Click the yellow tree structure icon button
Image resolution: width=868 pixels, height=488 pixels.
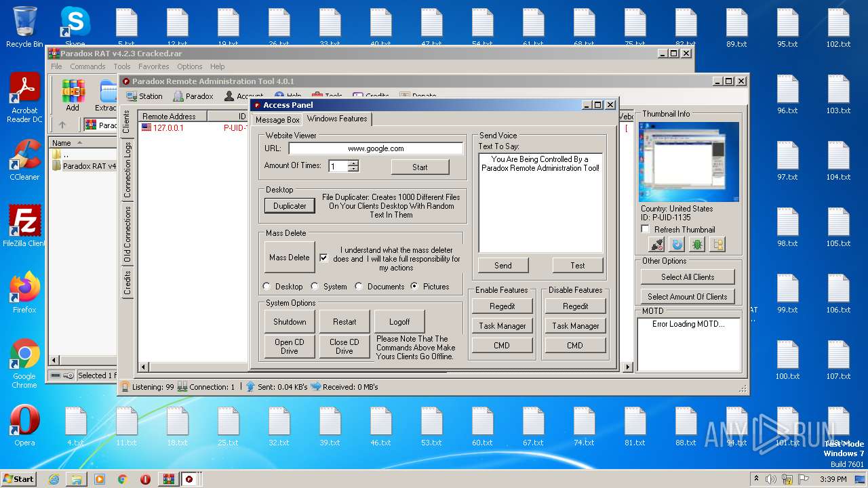point(717,245)
